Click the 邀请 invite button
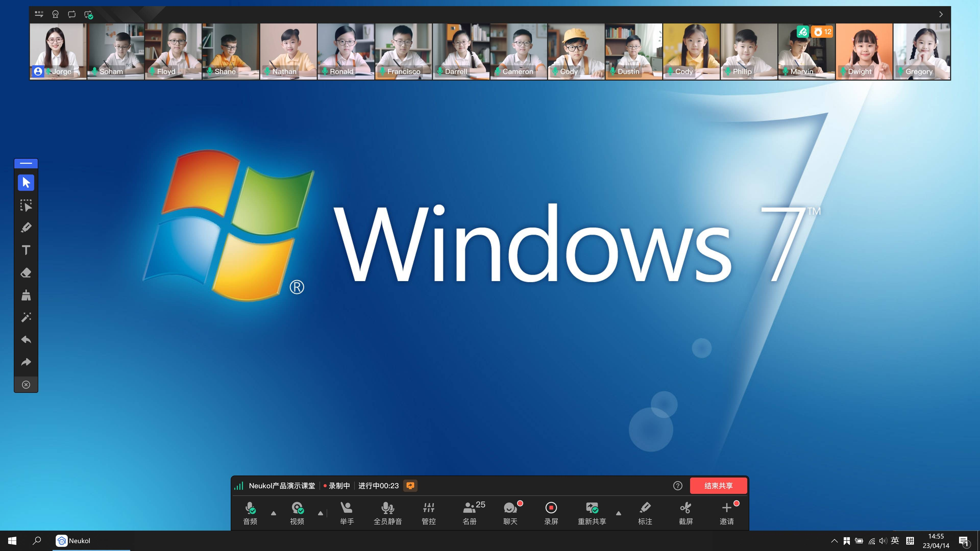The width and height of the screenshot is (980, 551). click(727, 513)
